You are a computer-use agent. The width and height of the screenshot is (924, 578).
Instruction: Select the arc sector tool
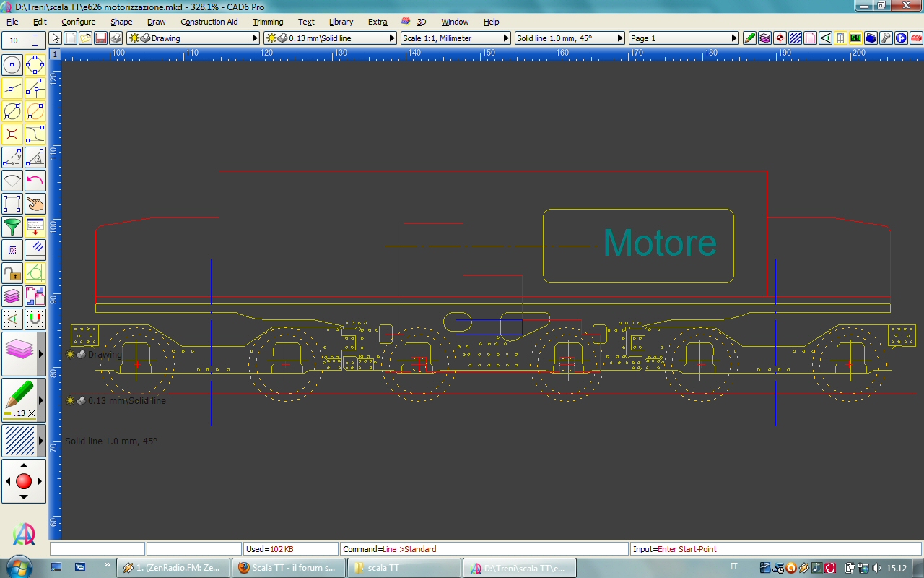[x=12, y=181]
